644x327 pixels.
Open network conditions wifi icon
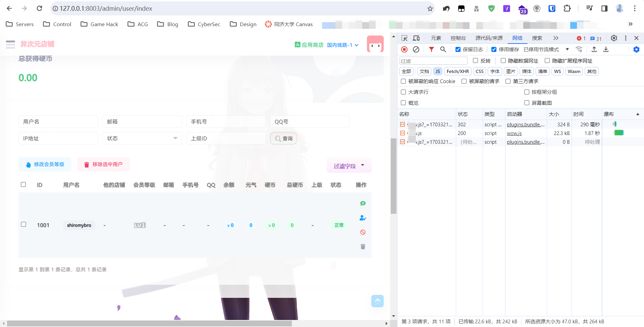[579, 49]
